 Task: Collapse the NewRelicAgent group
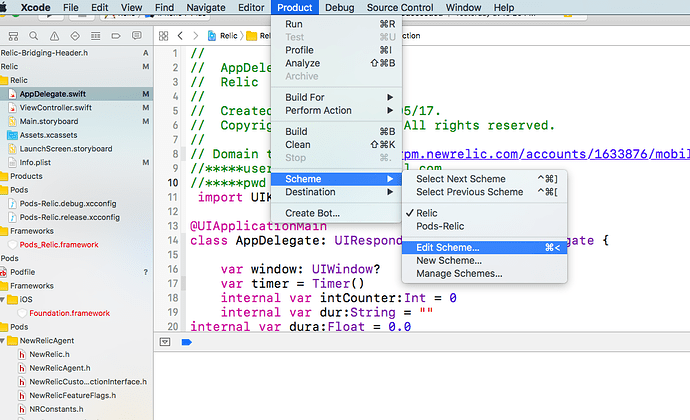tap(3, 341)
